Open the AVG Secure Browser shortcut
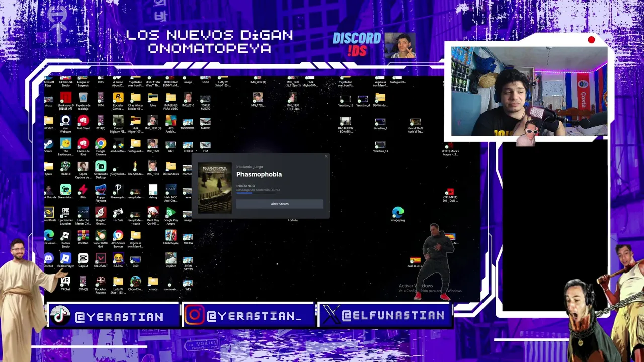This screenshot has height=362, width=644. pos(118,235)
